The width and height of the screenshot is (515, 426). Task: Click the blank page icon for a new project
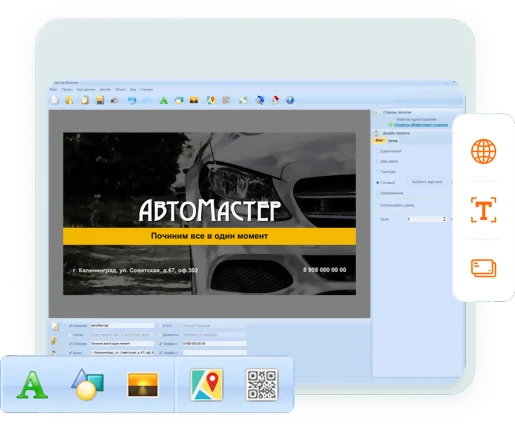point(55,100)
